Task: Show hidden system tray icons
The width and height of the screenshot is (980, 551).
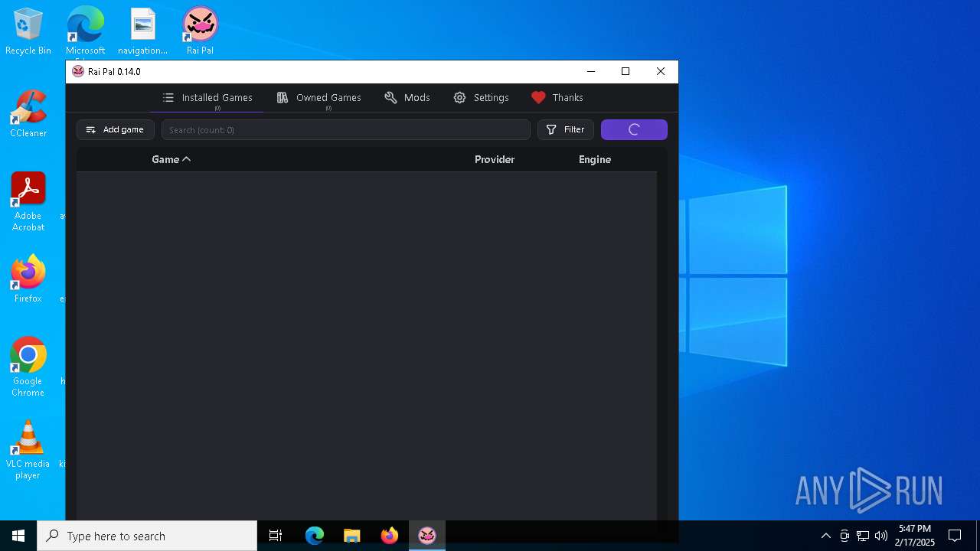Action: pyautogui.click(x=825, y=536)
